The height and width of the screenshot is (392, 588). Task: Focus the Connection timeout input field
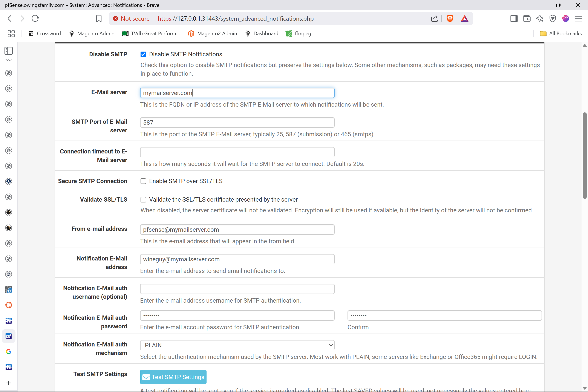[237, 152]
